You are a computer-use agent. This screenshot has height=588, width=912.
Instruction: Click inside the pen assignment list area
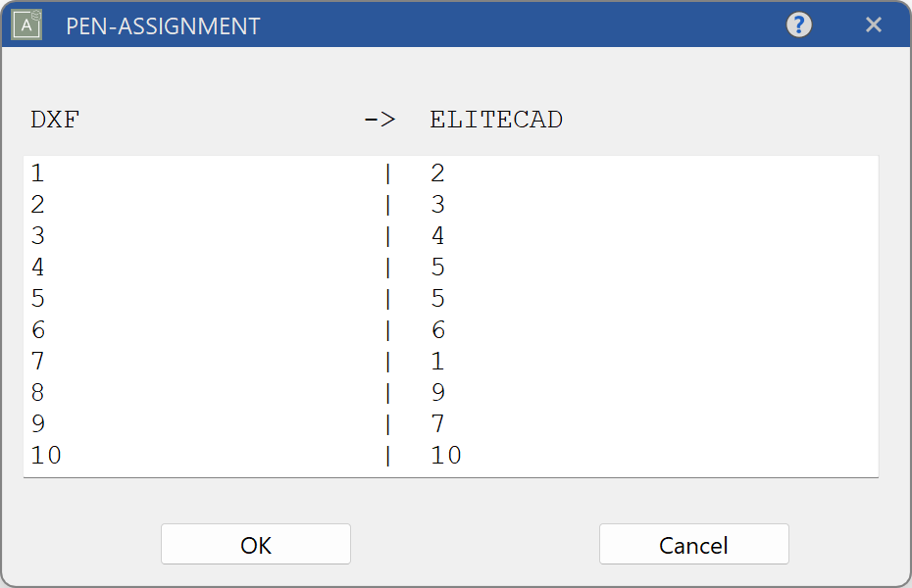451,314
